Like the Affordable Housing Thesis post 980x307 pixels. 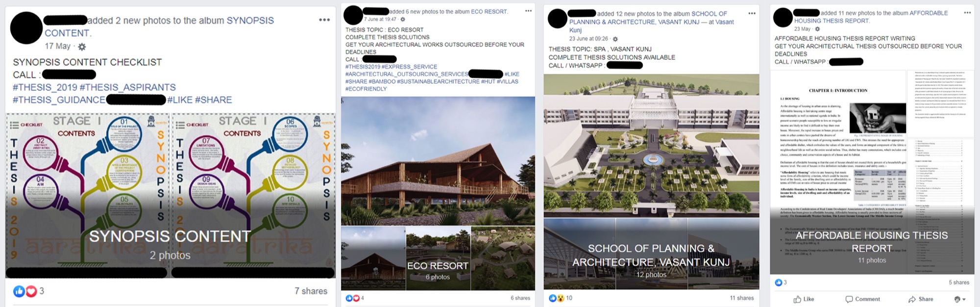804,299
